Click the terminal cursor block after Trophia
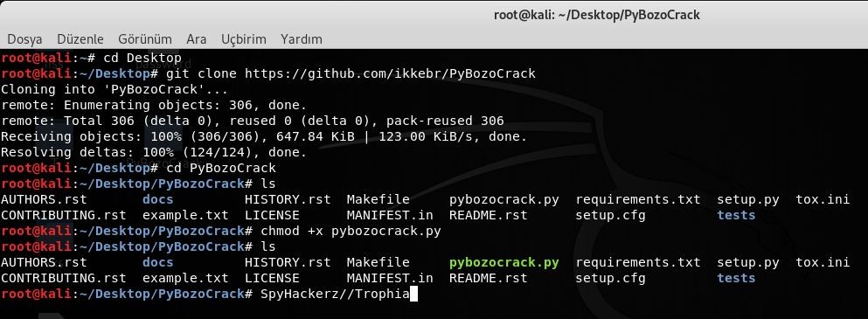Image resolution: width=868 pixels, height=319 pixels. [413, 294]
